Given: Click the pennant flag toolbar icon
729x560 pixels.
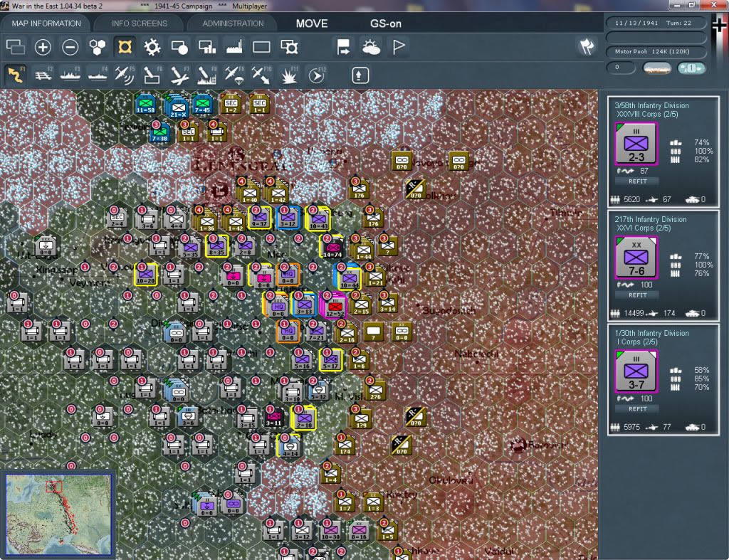Looking at the screenshot, I should pyautogui.click(x=399, y=47).
